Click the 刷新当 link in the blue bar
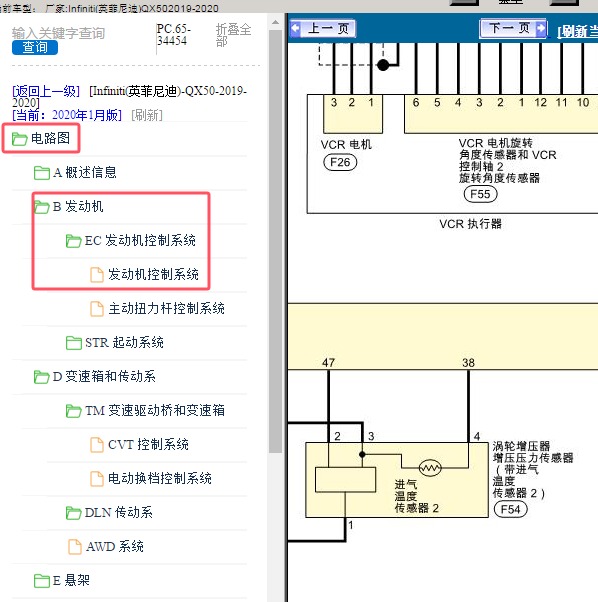Image resolution: width=598 pixels, height=602 pixels. pos(577,31)
